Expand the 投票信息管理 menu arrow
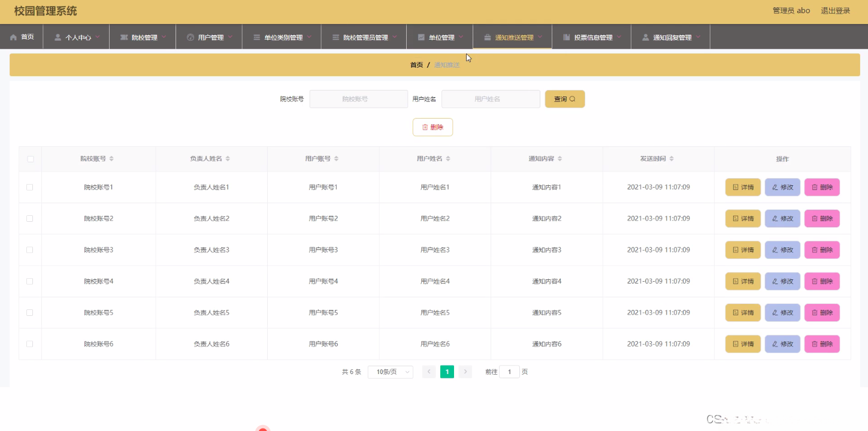Viewport: 868px width, 431px height. click(x=619, y=37)
